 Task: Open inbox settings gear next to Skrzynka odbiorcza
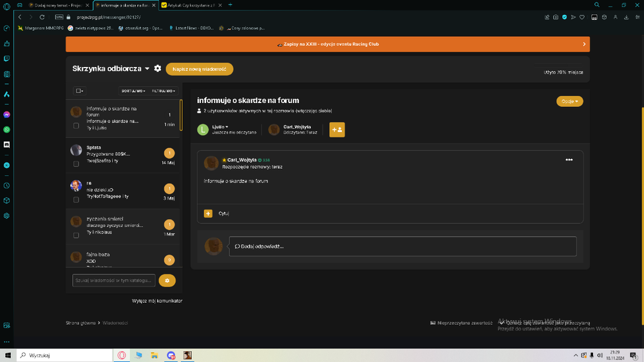click(158, 69)
